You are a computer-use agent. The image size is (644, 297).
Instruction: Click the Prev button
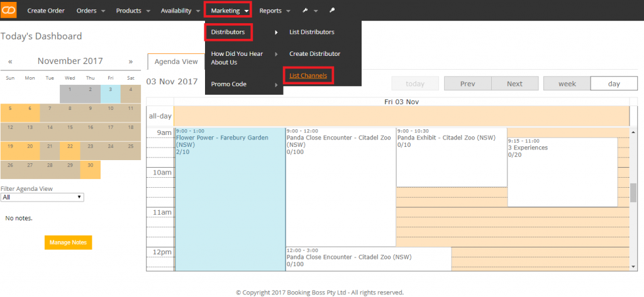point(467,84)
